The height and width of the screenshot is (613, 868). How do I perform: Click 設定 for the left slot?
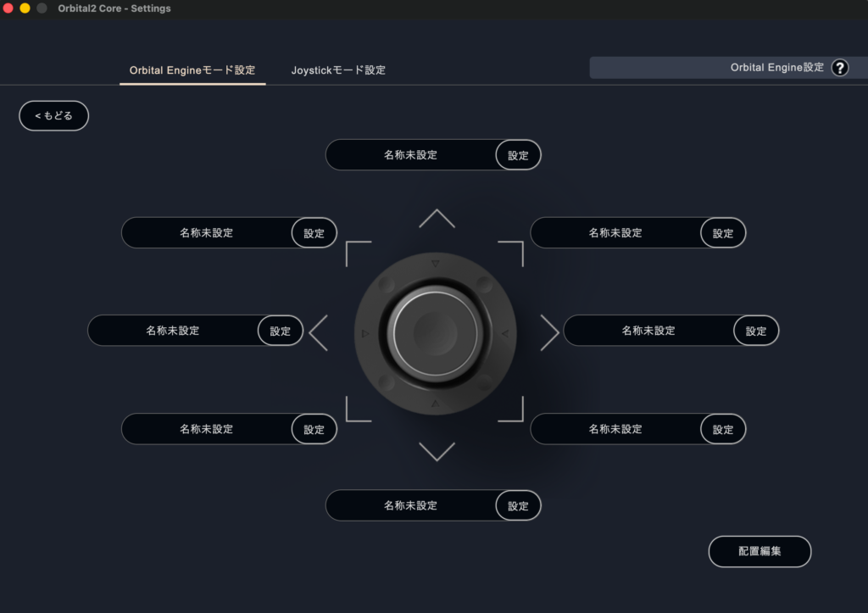pyautogui.click(x=280, y=331)
